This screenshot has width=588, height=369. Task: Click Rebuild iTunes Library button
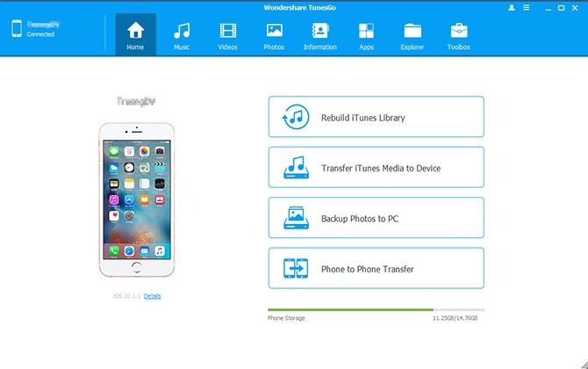pyautogui.click(x=376, y=117)
